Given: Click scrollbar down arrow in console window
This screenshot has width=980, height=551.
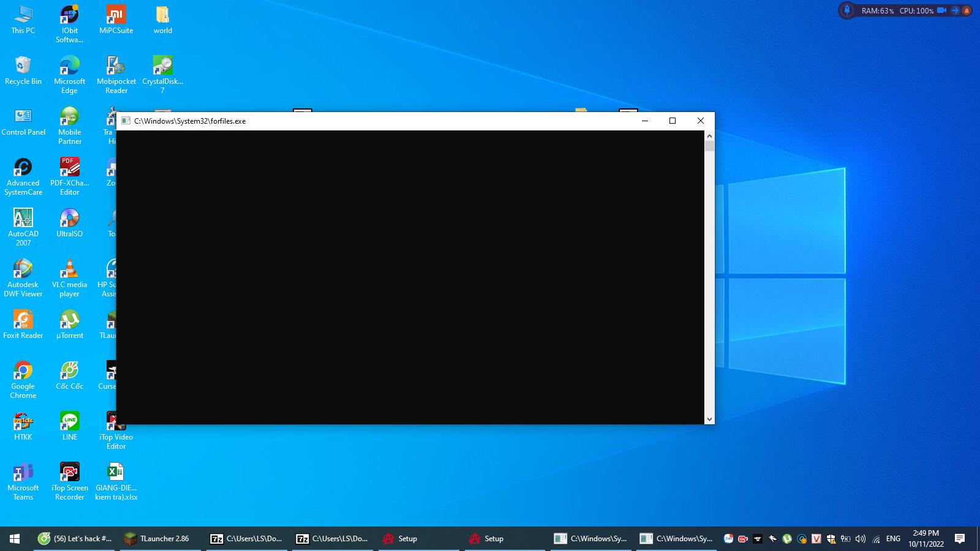Looking at the screenshot, I should point(709,419).
